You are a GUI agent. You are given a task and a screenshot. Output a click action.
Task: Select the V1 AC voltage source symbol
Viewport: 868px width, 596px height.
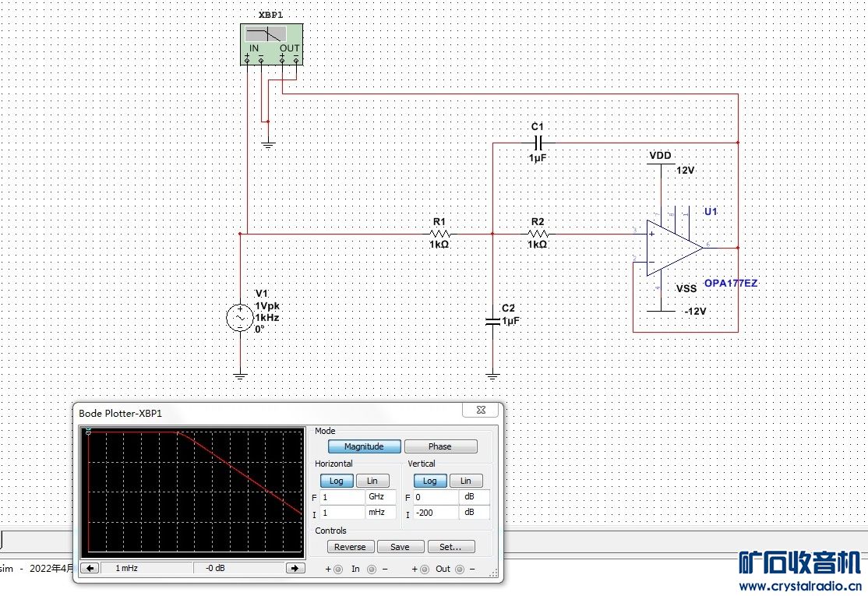click(x=239, y=318)
